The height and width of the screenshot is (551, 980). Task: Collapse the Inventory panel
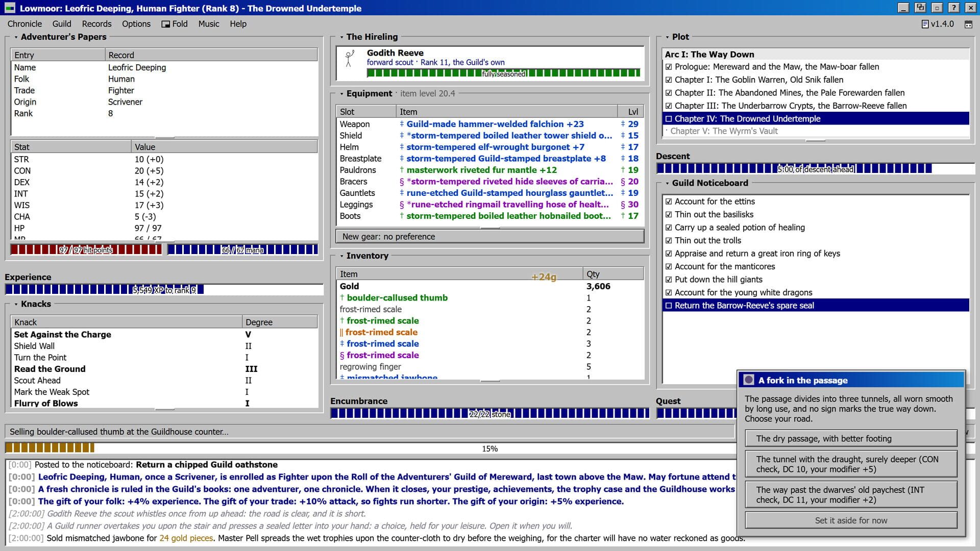(x=341, y=256)
